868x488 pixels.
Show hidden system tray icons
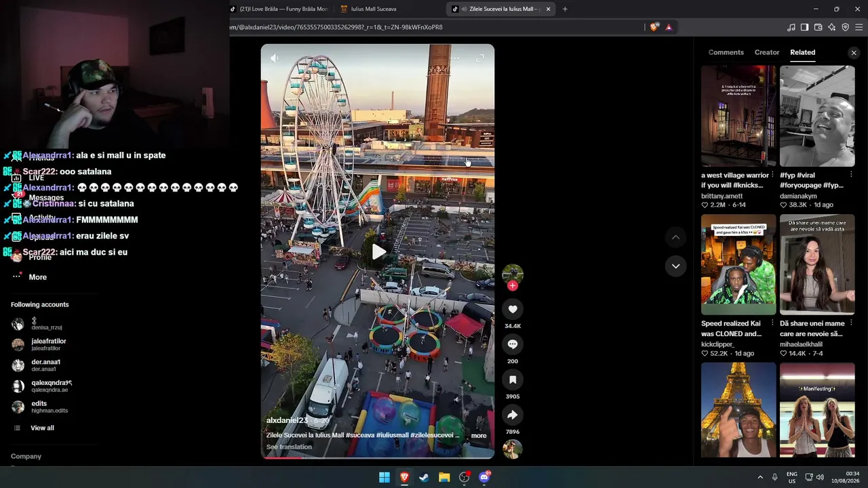760,477
